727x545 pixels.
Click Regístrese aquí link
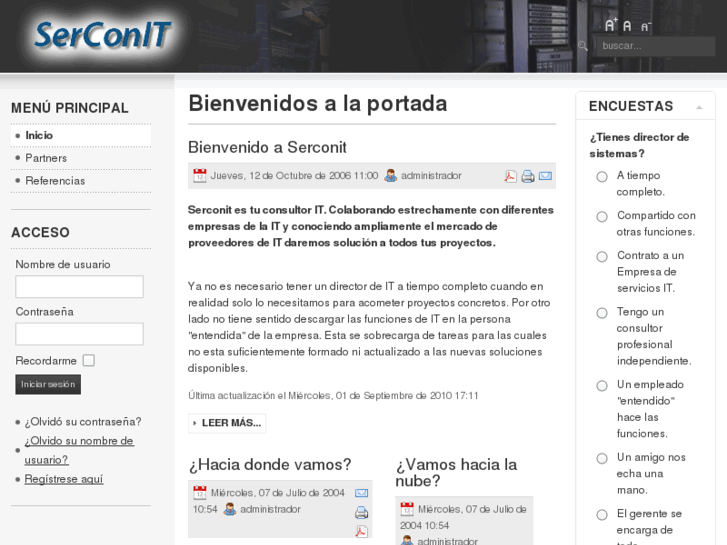coord(64,479)
